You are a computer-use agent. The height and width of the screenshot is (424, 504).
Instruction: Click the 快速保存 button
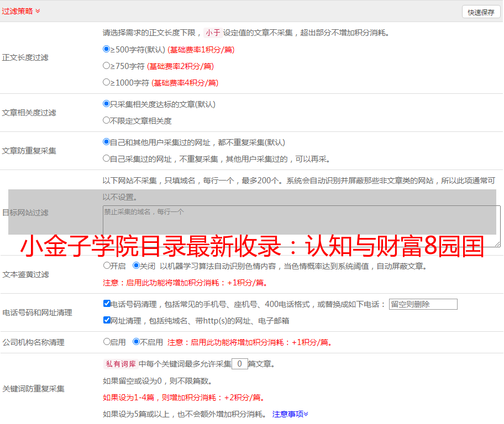click(481, 12)
